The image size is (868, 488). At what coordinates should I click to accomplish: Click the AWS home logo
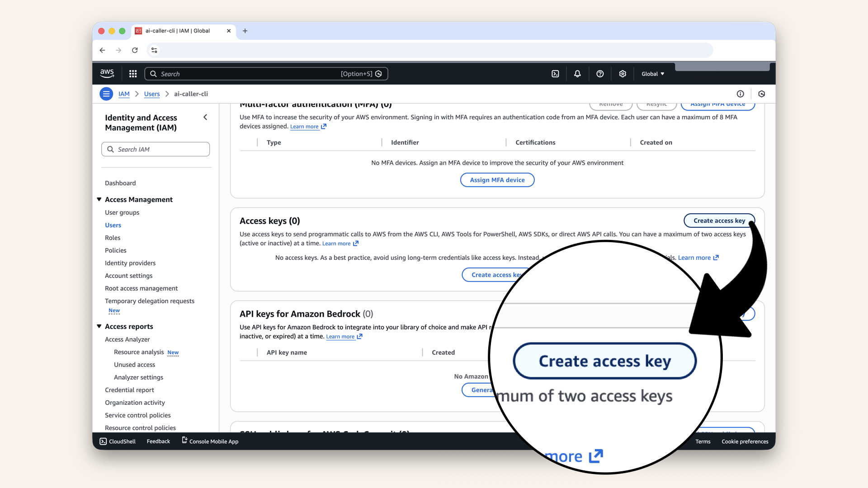(x=107, y=73)
